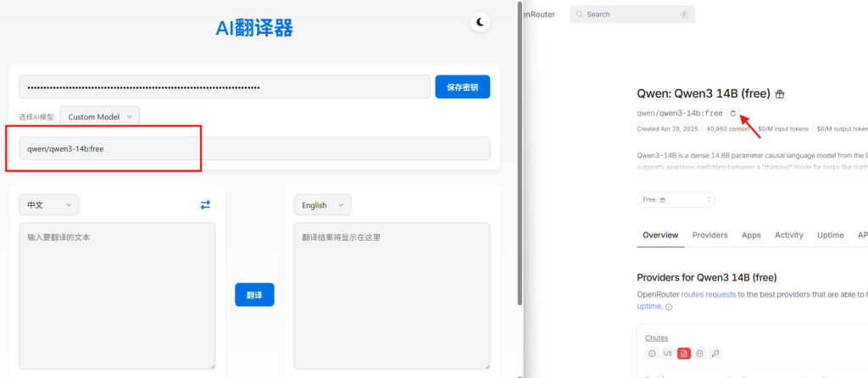The width and height of the screenshot is (868, 378).
Task: Click the 选择AI模型 label
Action: click(37, 117)
